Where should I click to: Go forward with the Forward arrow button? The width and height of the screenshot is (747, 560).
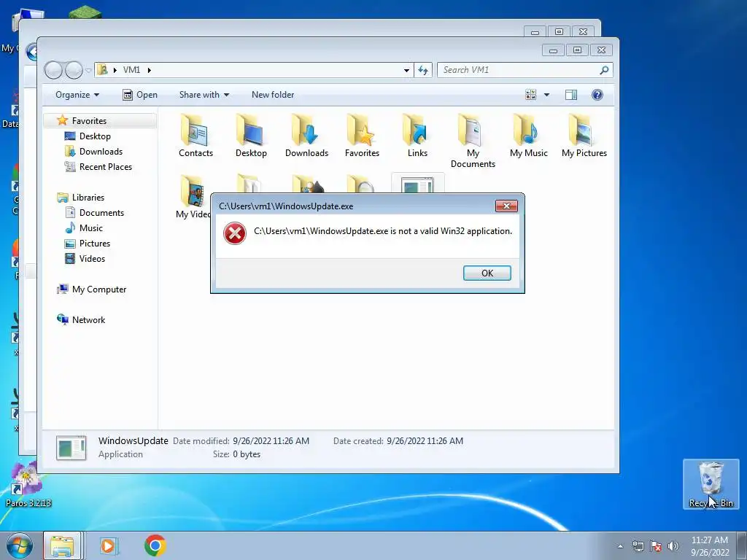74,70
